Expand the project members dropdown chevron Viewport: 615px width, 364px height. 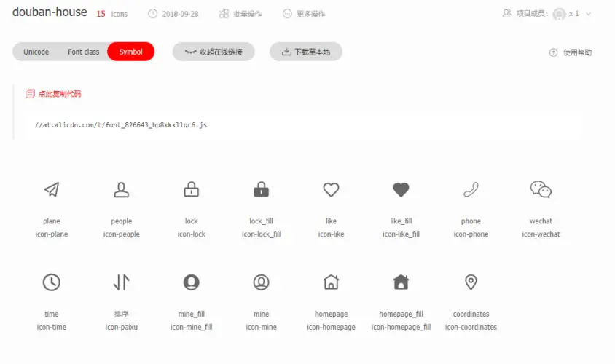pyautogui.click(x=588, y=14)
